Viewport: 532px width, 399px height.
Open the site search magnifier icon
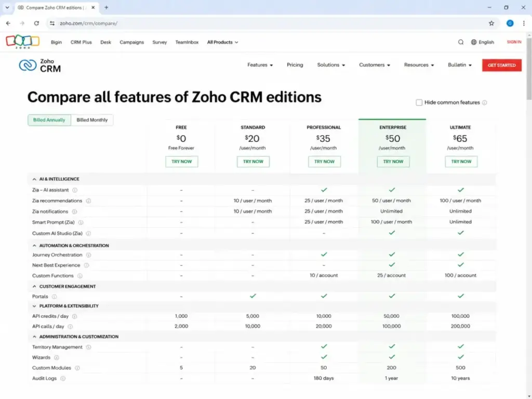coord(460,42)
